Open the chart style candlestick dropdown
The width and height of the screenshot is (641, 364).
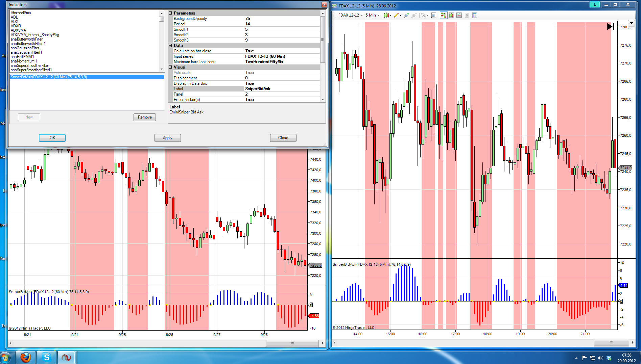(x=387, y=15)
